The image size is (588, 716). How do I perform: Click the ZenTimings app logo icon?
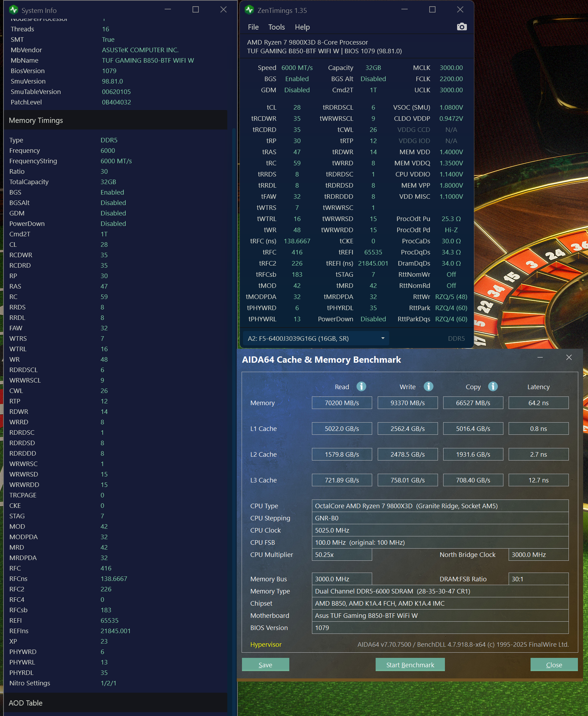[x=249, y=10]
